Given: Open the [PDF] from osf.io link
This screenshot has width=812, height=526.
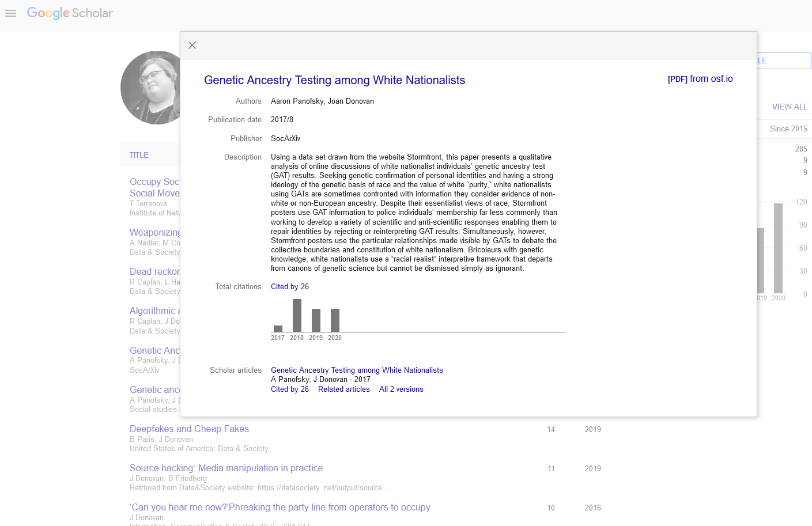Looking at the screenshot, I should pyautogui.click(x=700, y=79).
